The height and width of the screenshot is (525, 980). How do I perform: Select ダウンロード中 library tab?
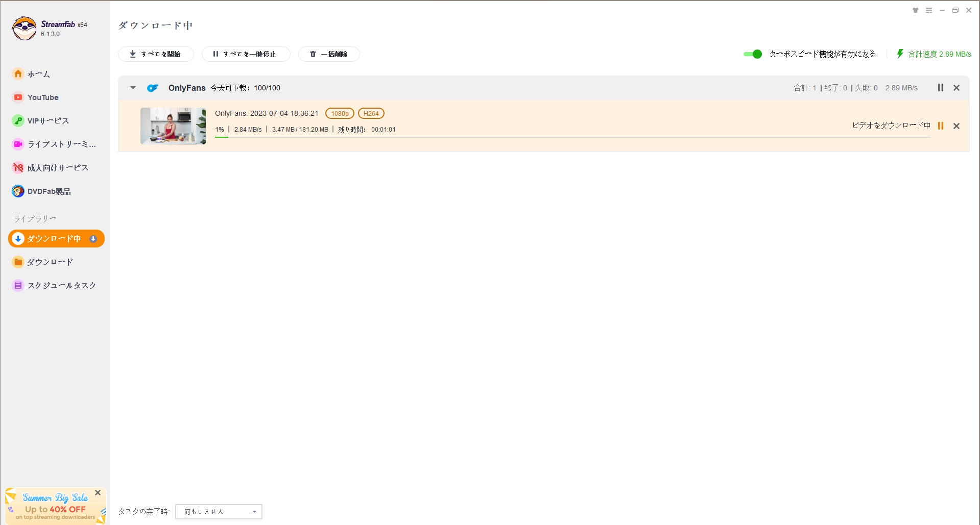[56, 238]
